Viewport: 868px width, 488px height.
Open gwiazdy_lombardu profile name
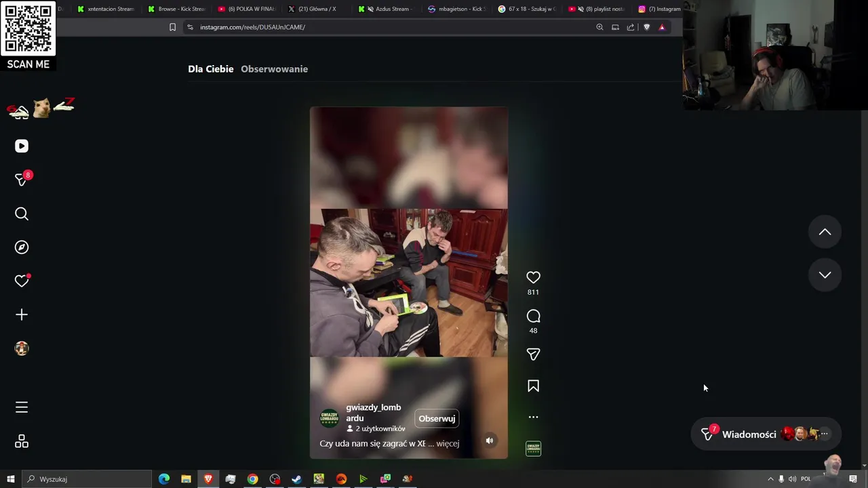click(373, 413)
